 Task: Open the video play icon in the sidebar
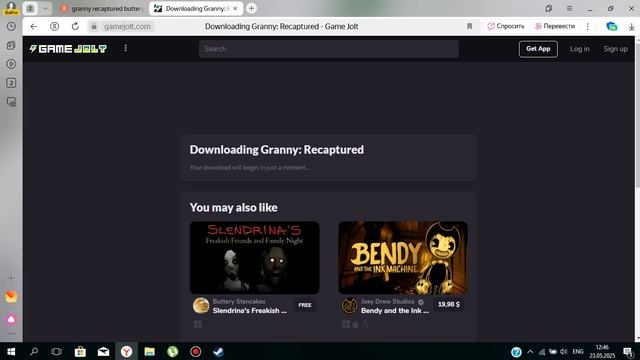coord(11,64)
